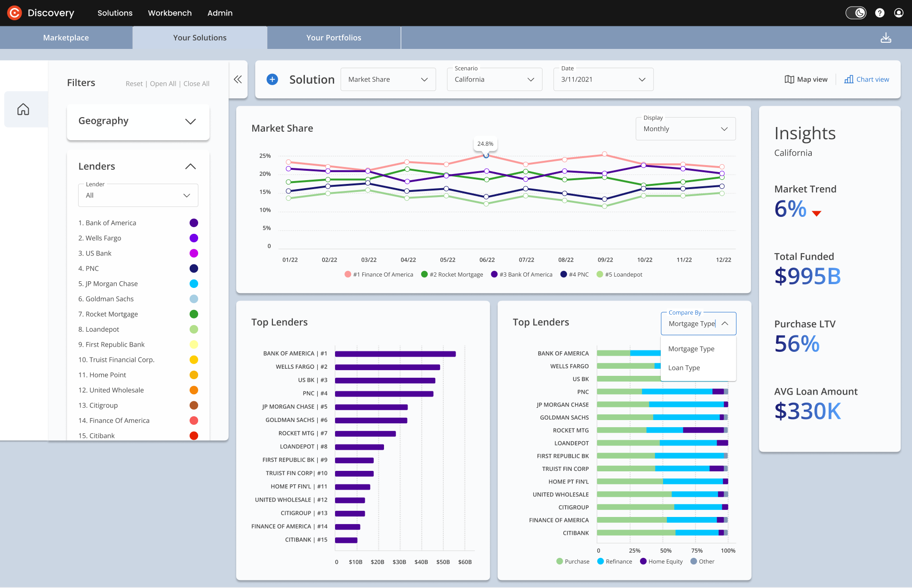Open the help question mark icon
Image resolution: width=912 pixels, height=588 pixels.
coord(880,13)
